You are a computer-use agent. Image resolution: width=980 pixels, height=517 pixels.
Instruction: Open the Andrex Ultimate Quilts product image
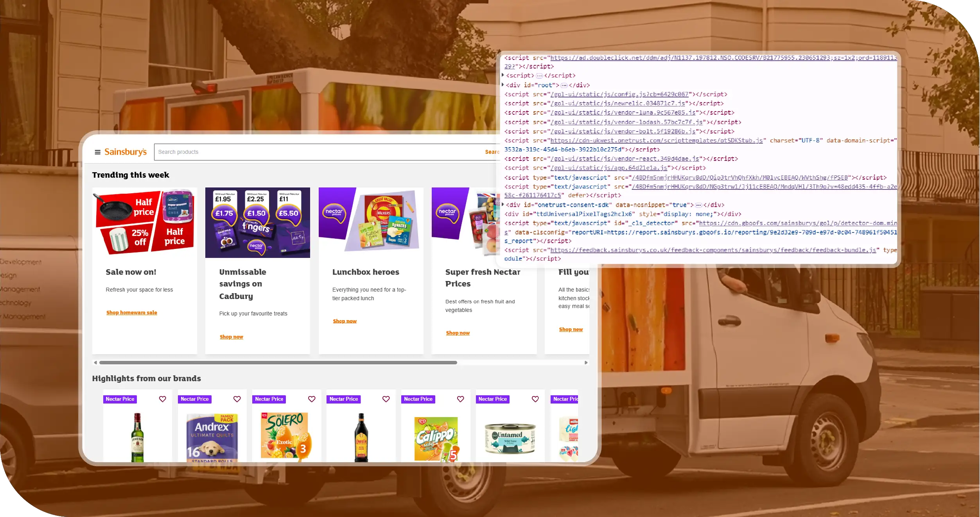tap(212, 438)
